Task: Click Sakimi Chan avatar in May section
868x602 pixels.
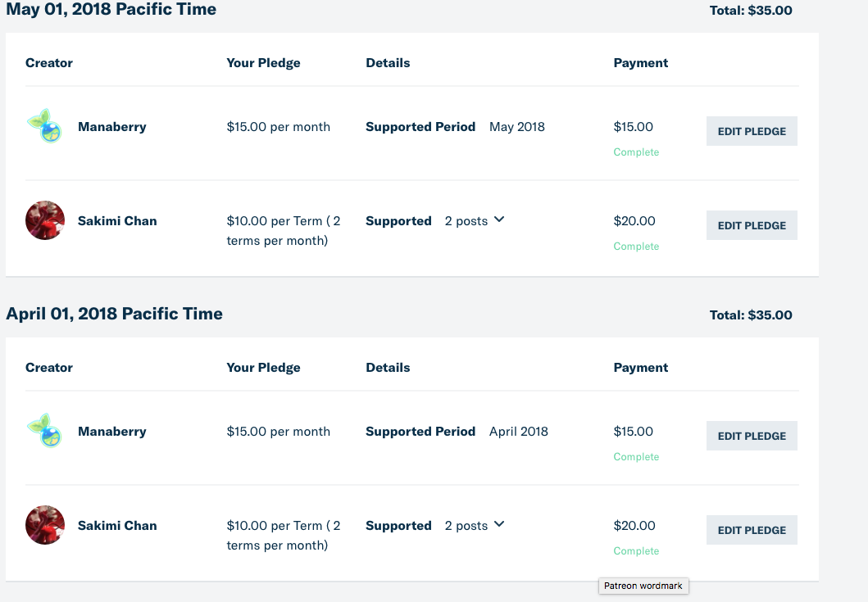Action: [x=45, y=220]
